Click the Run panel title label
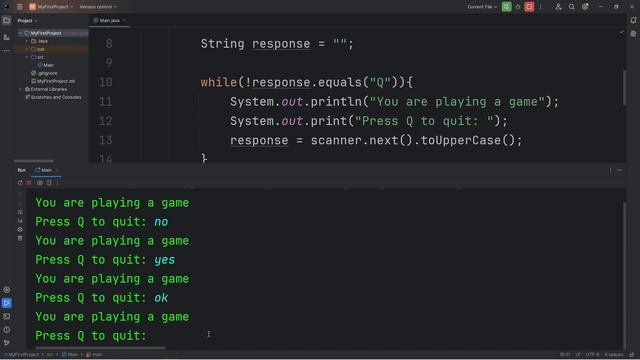The height and width of the screenshot is (360, 640). click(22, 170)
